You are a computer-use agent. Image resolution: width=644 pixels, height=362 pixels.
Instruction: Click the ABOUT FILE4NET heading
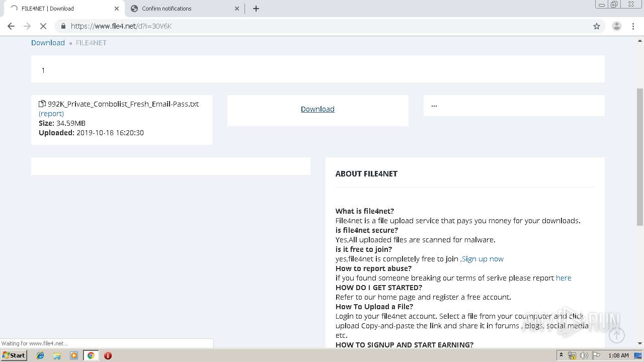click(x=366, y=173)
